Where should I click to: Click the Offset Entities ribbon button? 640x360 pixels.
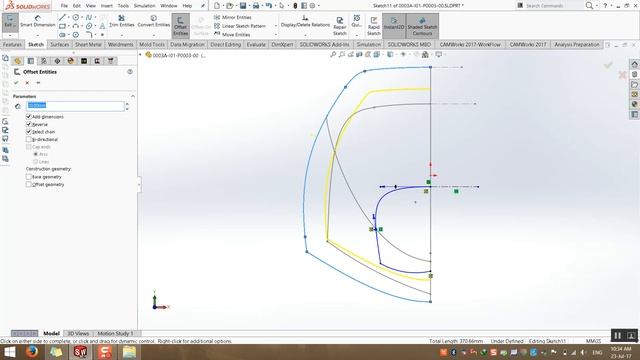[x=180, y=26]
